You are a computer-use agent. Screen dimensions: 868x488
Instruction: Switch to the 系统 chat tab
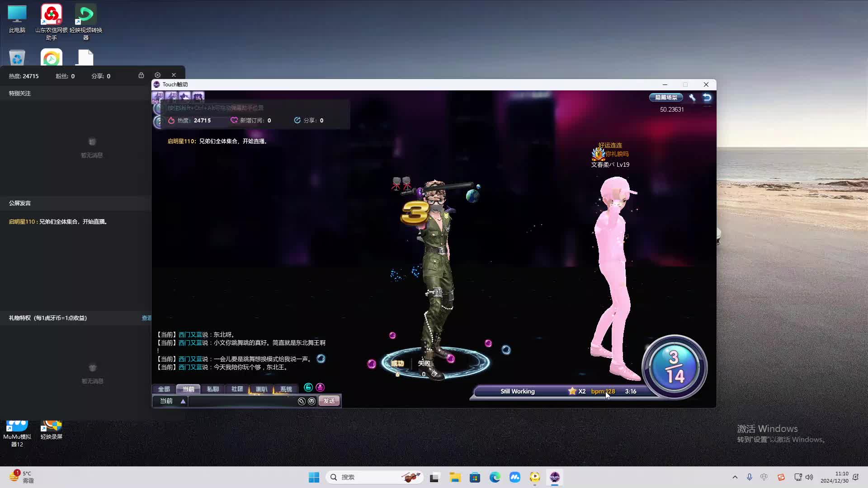pyautogui.click(x=286, y=389)
